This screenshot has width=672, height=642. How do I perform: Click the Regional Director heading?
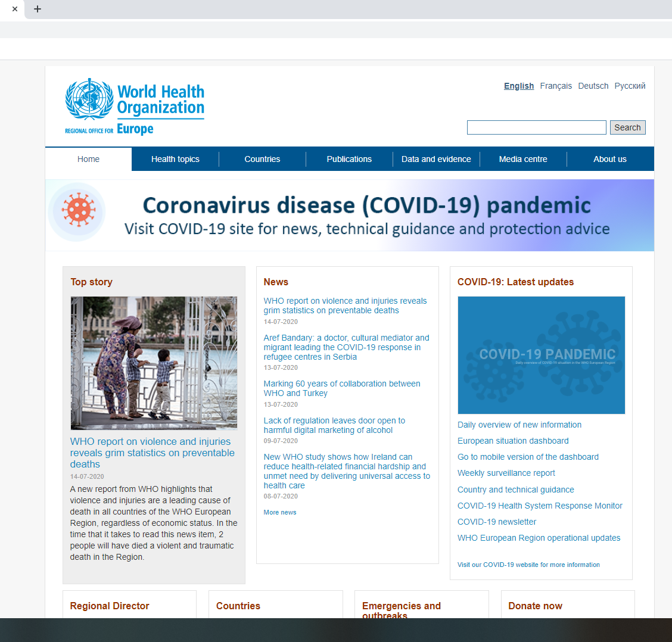tap(110, 606)
